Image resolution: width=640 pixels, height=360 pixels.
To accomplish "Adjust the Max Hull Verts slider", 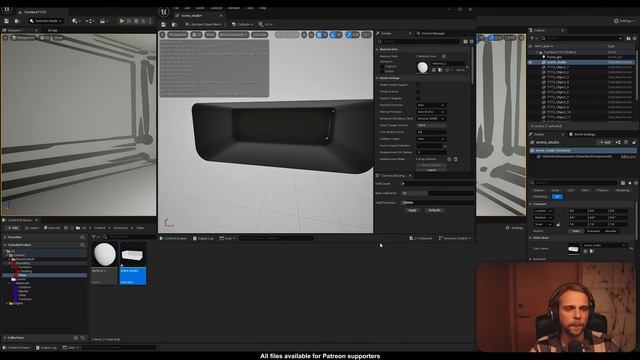I will (437, 193).
